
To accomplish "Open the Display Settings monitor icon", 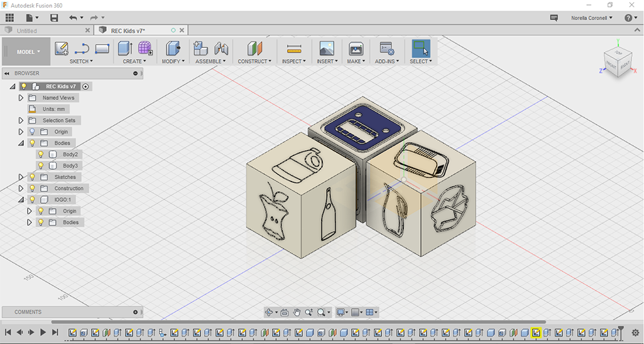I will pyautogui.click(x=341, y=313).
